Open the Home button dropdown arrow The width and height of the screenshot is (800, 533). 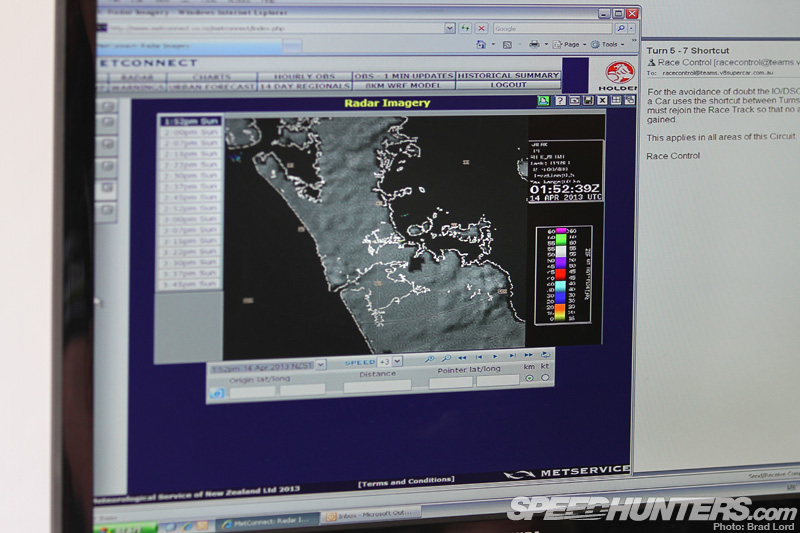[x=493, y=45]
